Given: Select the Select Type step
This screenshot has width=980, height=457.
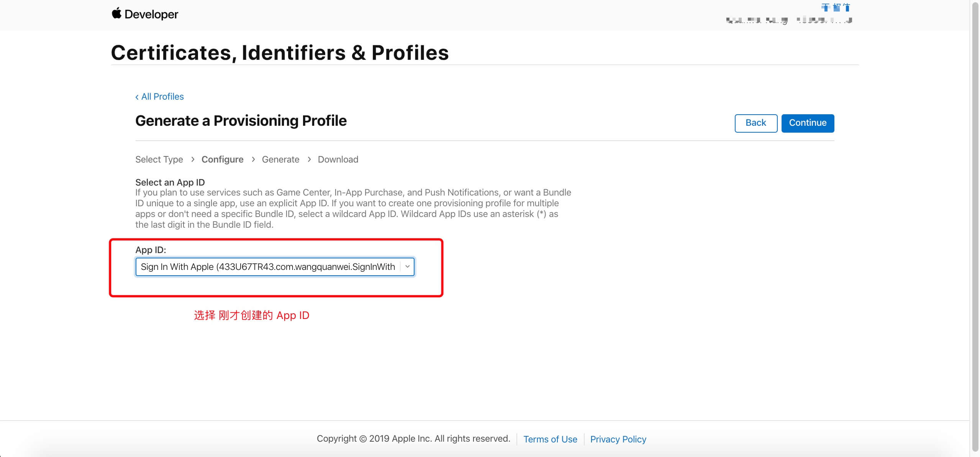Looking at the screenshot, I should point(159,159).
